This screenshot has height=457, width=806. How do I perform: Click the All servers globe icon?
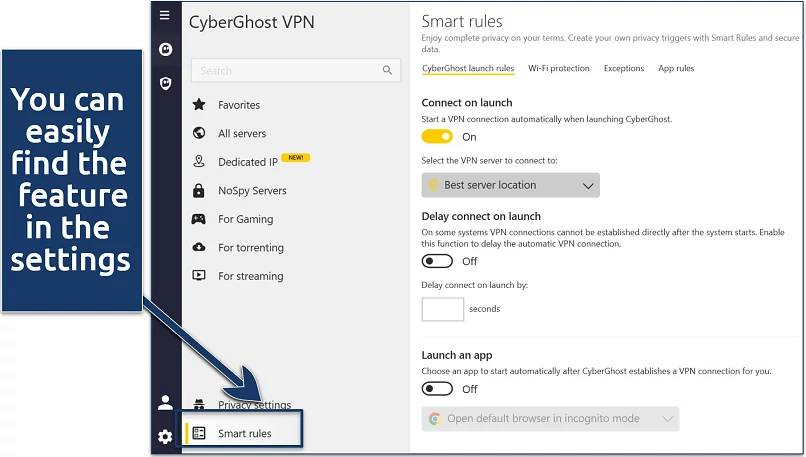pos(199,133)
